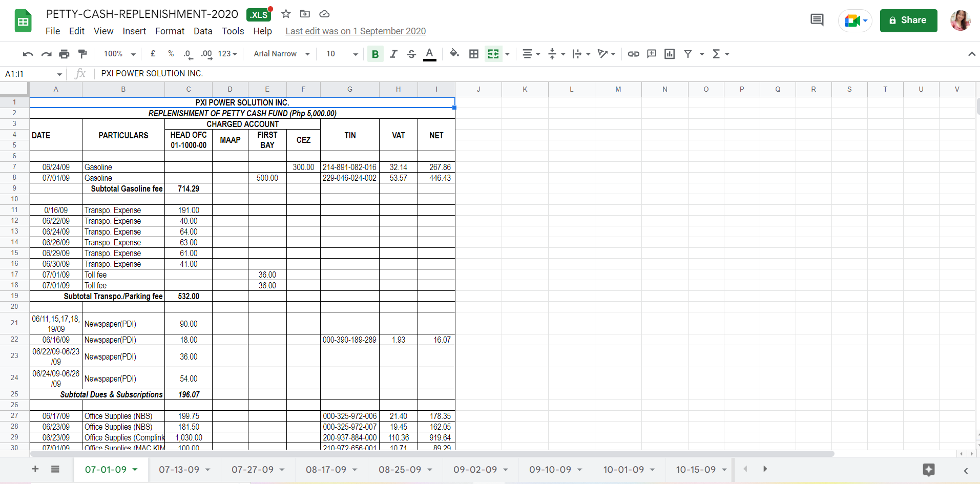Toggle Strikethrough formatting

(x=411, y=54)
